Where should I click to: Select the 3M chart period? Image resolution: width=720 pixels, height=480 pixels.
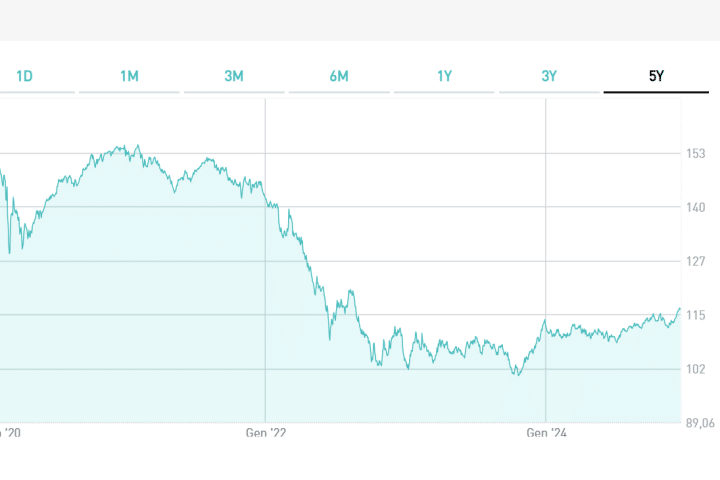pyautogui.click(x=234, y=76)
